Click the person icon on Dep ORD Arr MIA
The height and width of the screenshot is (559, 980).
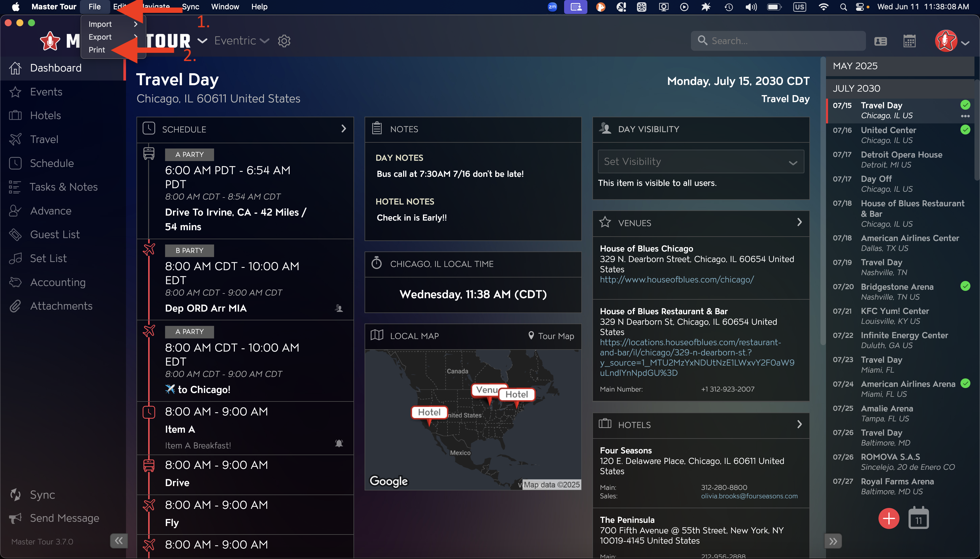coord(339,308)
